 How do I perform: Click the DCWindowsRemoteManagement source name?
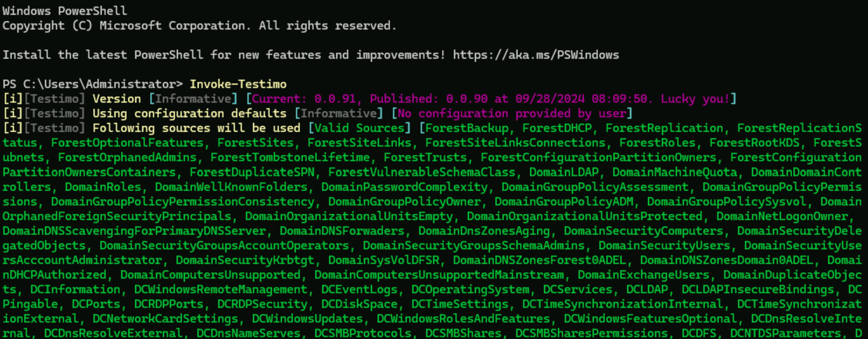tap(221, 289)
